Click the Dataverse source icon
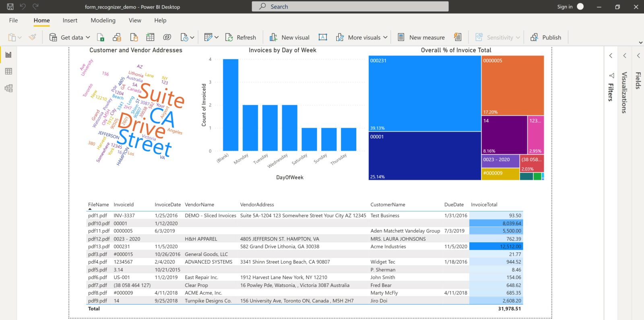The width and height of the screenshot is (644, 320). 167,37
